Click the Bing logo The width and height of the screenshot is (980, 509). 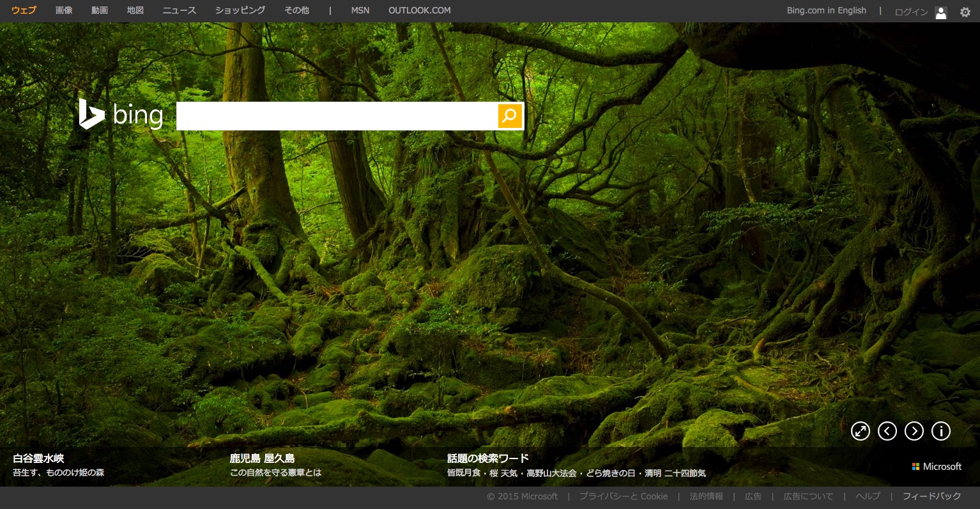click(x=121, y=115)
